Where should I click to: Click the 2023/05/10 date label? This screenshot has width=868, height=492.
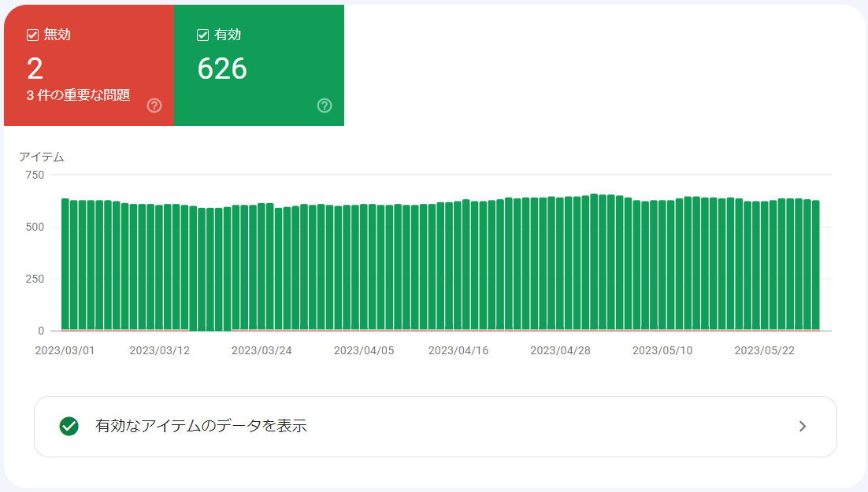(x=662, y=350)
